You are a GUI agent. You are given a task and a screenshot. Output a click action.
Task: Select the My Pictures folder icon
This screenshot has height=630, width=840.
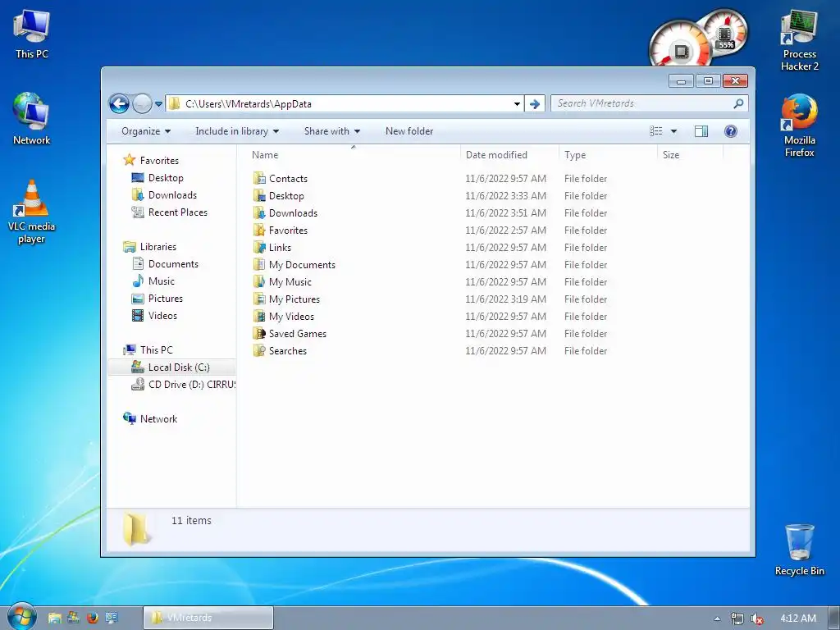click(x=259, y=299)
